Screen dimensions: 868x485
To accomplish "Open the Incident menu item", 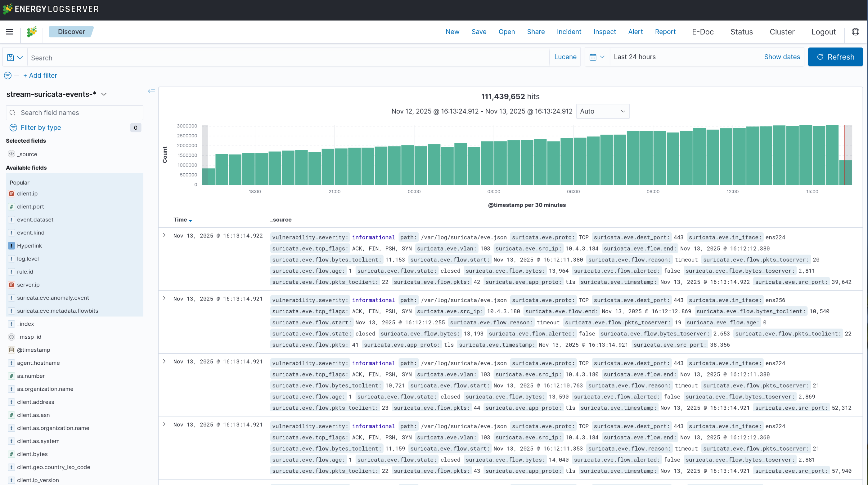I will click(569, 32).
